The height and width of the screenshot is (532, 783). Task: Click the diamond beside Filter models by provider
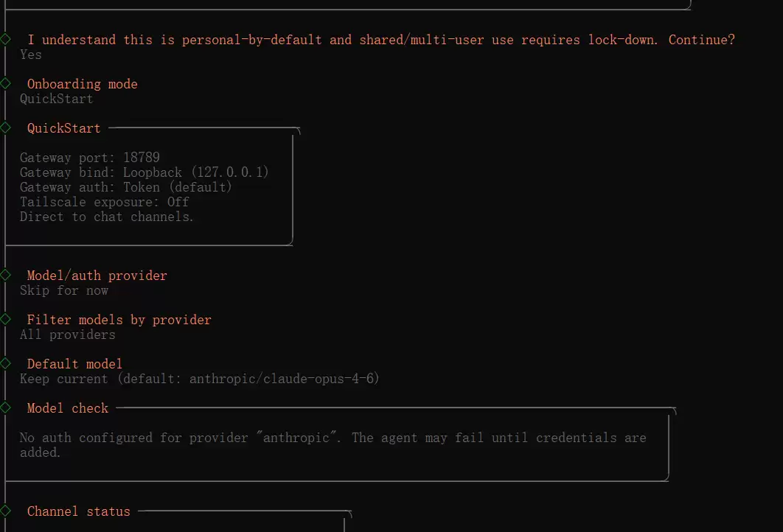pyautogui.click(x=6, y=319)
